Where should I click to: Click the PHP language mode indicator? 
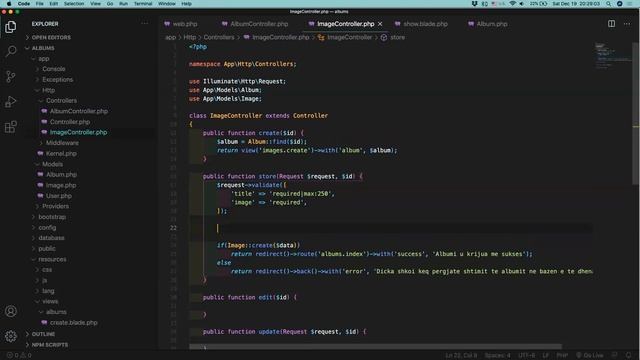tap(562, 356)
